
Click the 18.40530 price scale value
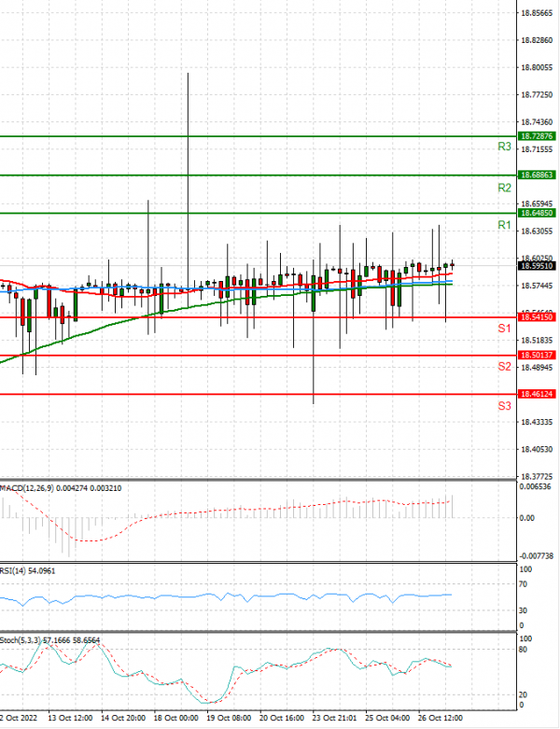point(537,450)
